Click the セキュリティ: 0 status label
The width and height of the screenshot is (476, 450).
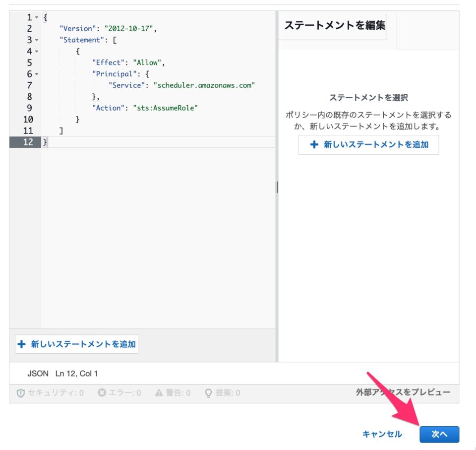(x=56, y=392)
